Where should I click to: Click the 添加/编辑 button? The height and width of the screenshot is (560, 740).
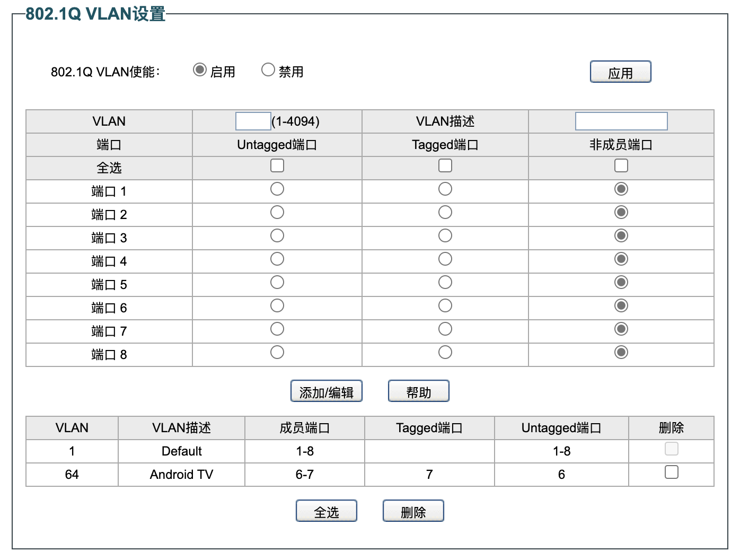click(327, 391)
